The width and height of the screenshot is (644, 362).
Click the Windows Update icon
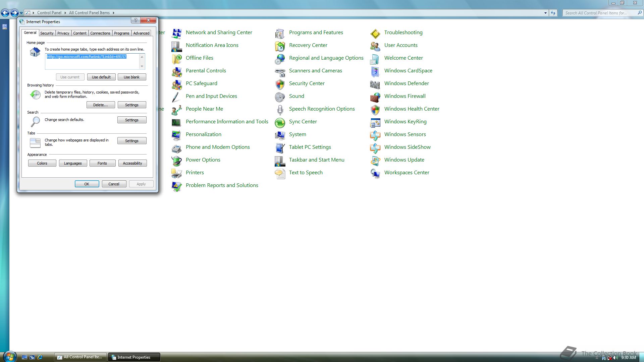point(375,161)
